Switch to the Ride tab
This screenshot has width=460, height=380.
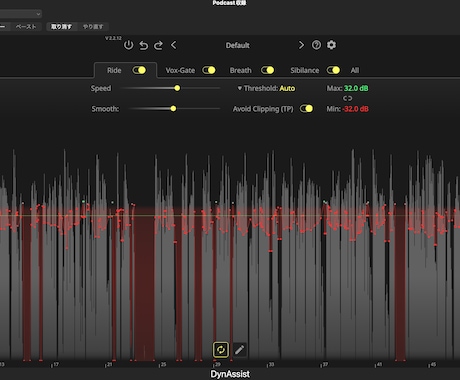click(x=114, y=70)
